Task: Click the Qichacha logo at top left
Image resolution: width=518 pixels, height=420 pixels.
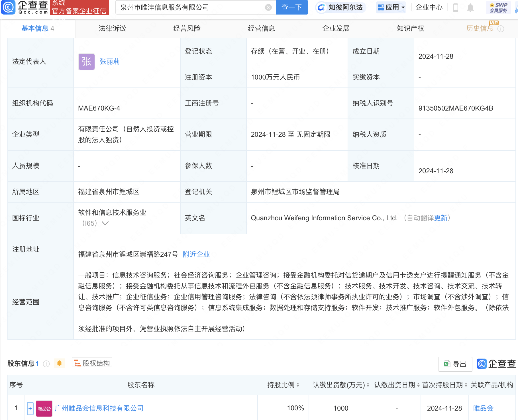Action: [x=25, y=7]
